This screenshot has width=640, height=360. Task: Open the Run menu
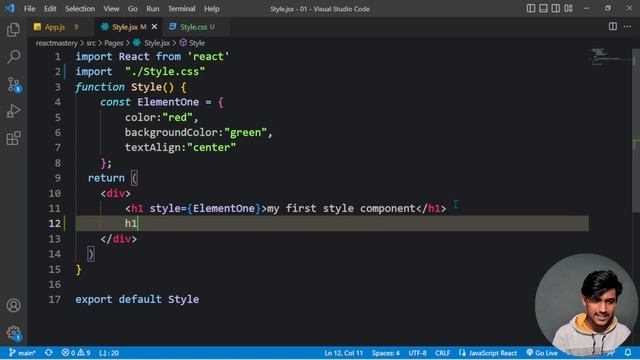point(153,9)
